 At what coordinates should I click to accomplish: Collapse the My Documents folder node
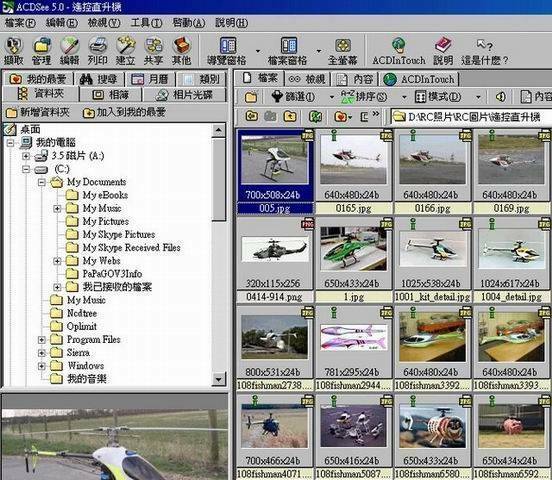(42, 182)
